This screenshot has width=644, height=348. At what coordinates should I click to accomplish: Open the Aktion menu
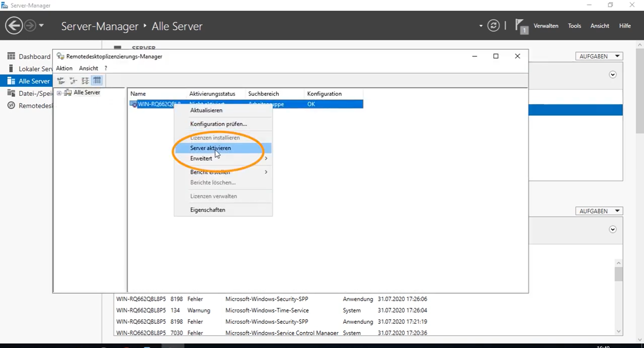pyautogui.click(x=64, y=68)
